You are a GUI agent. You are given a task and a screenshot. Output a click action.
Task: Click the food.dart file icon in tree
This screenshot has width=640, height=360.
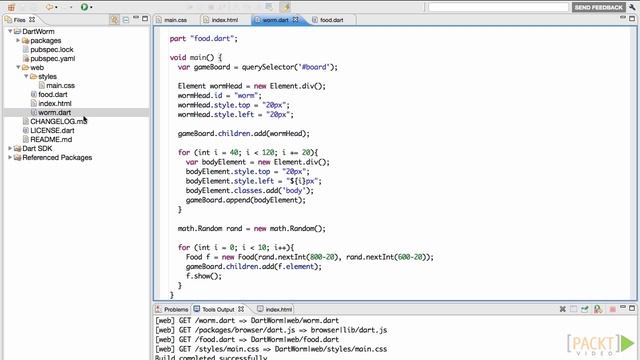[34, 94]
